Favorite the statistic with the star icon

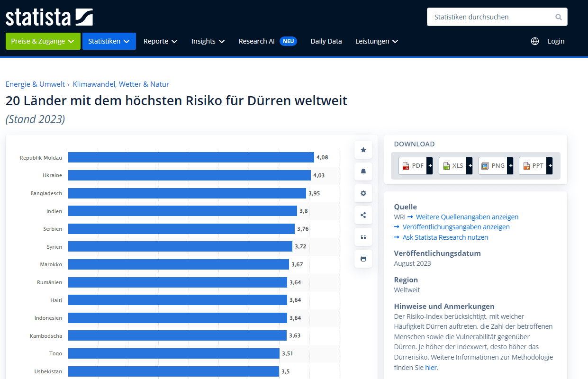tap(363, 150)
